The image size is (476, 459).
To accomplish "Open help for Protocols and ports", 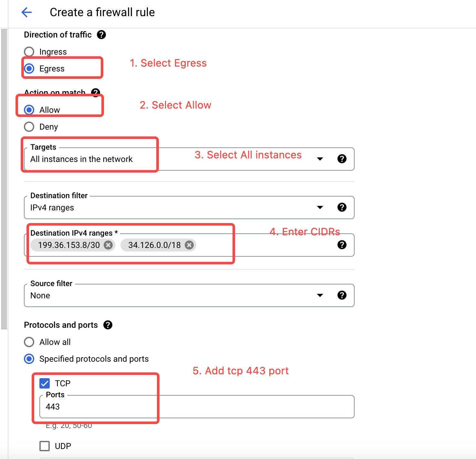I will click(x=108, y=325).
